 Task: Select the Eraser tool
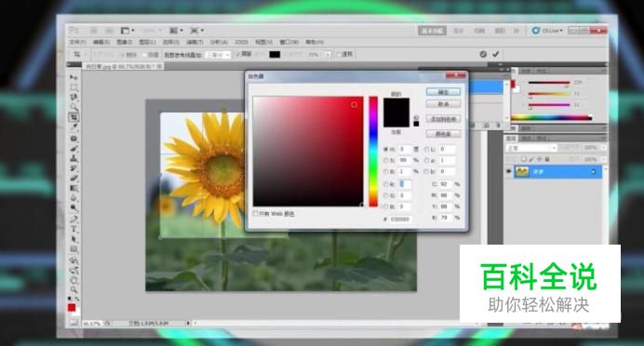[74, 179]
